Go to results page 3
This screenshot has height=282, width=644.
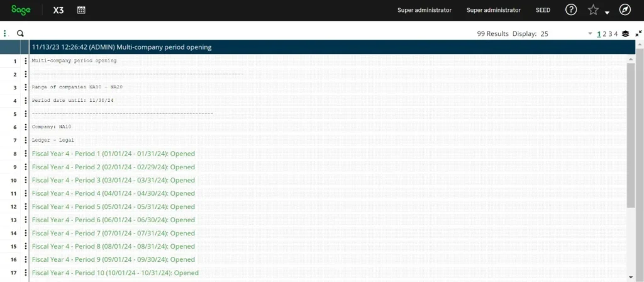pos(610,34)
